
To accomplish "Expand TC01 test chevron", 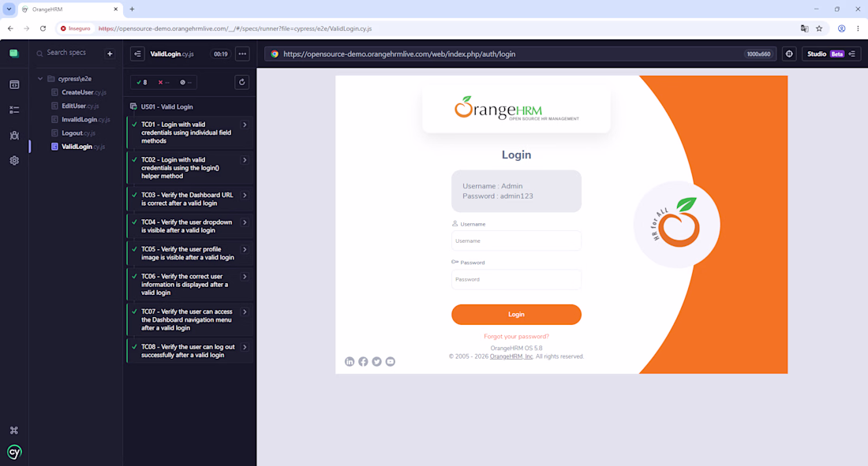I will (x=245, y=125).
